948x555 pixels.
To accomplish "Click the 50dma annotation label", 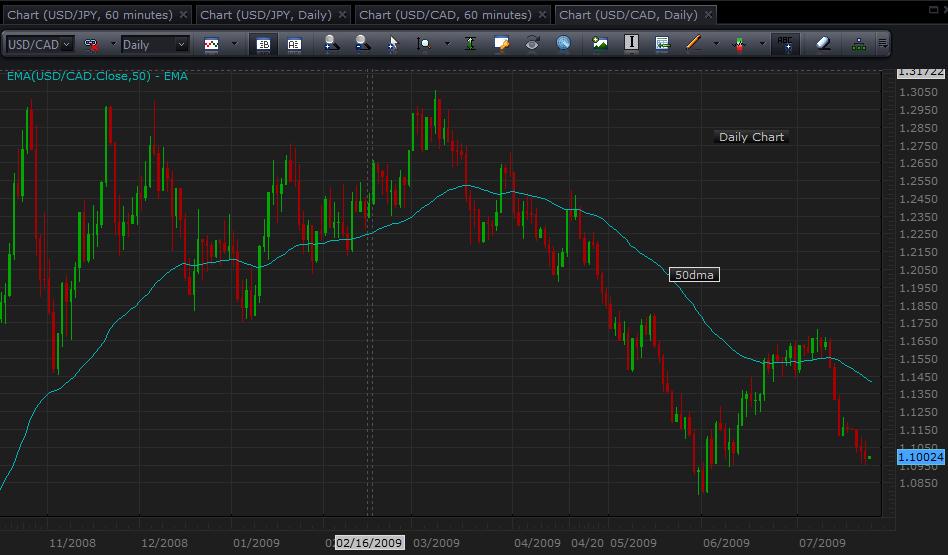I will tap(694, 275).
